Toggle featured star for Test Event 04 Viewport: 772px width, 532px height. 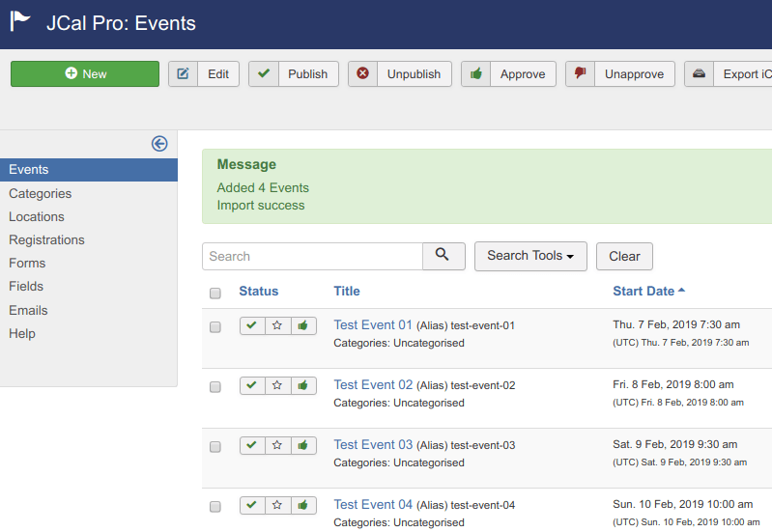(277, 505)
